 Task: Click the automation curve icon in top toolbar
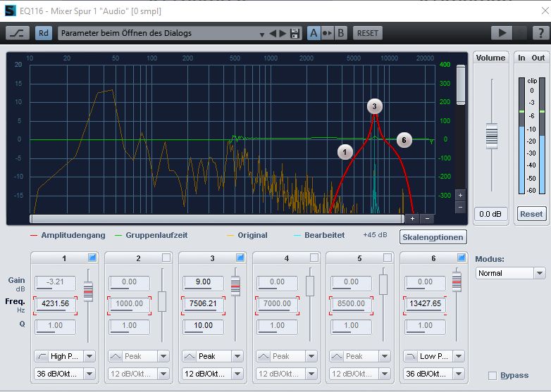tap(18, 33)
